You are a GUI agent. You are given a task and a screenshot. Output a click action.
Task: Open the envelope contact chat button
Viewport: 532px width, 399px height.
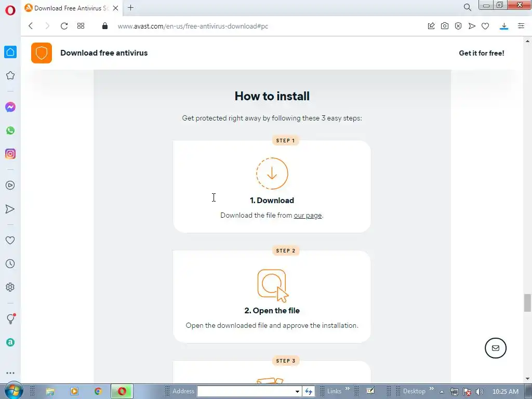495,348
